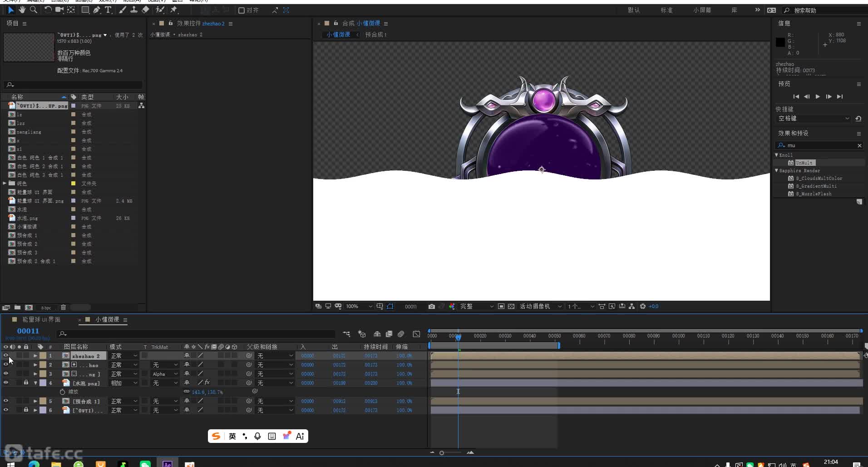The height and width of the screenshot is (467, 868).
Task: Play the preview
Action: coord(818,97)
